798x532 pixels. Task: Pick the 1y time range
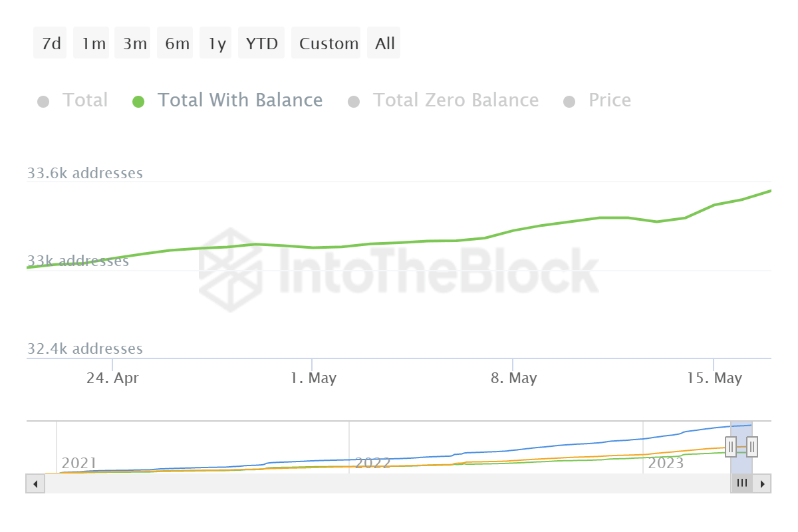217,44
